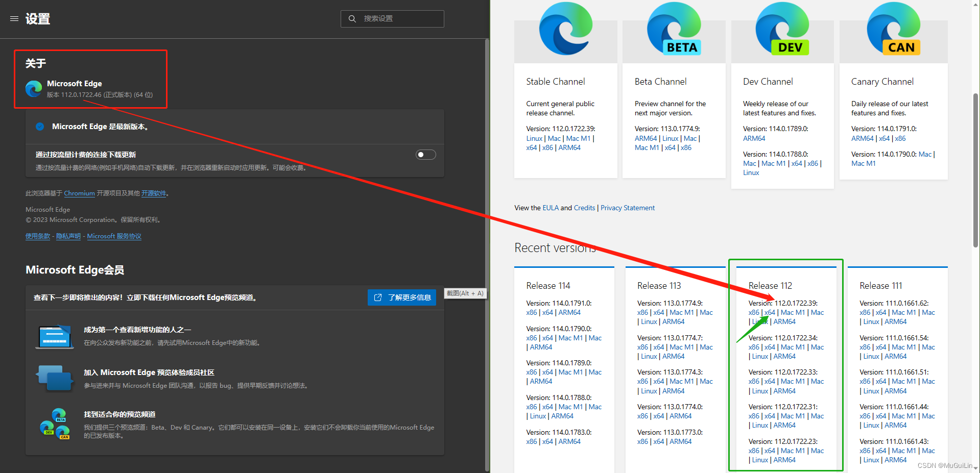The image size is (980, 473).
Task: Click the Dev channel Edge logo
Action: tap(782, 29)
